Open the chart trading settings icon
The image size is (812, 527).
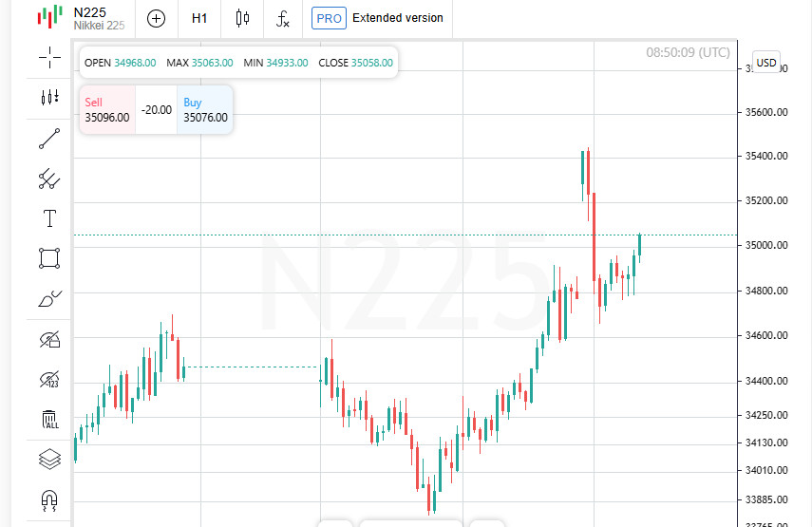(x=49, y=97)
